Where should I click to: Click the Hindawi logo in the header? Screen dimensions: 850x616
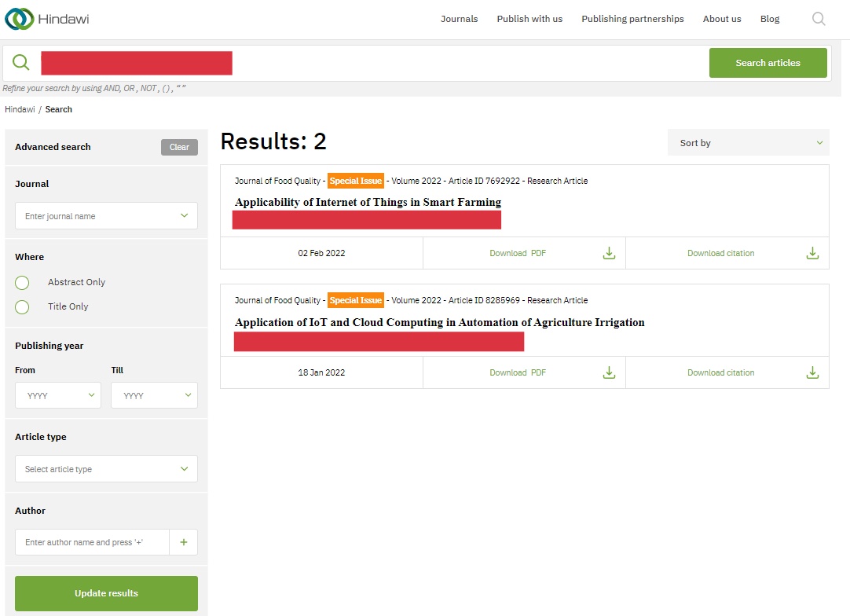pyautogui.click(x=47, y=19)
